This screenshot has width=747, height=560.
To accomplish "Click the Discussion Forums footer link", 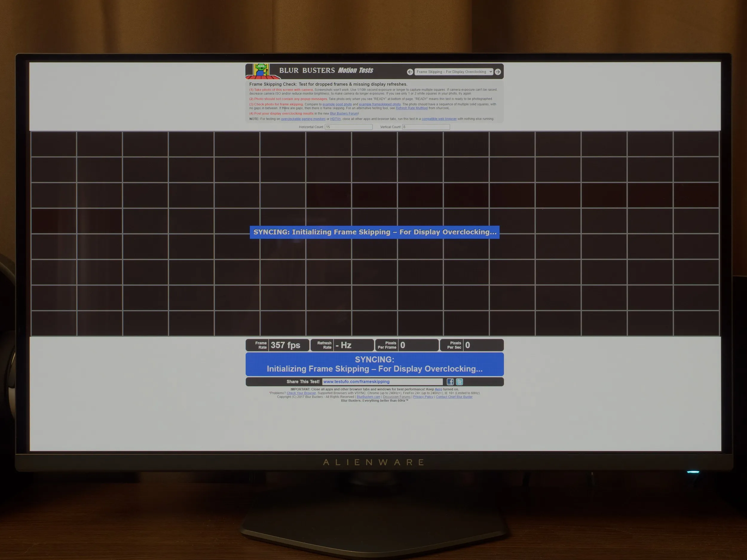I will click(x=397, y=397).
